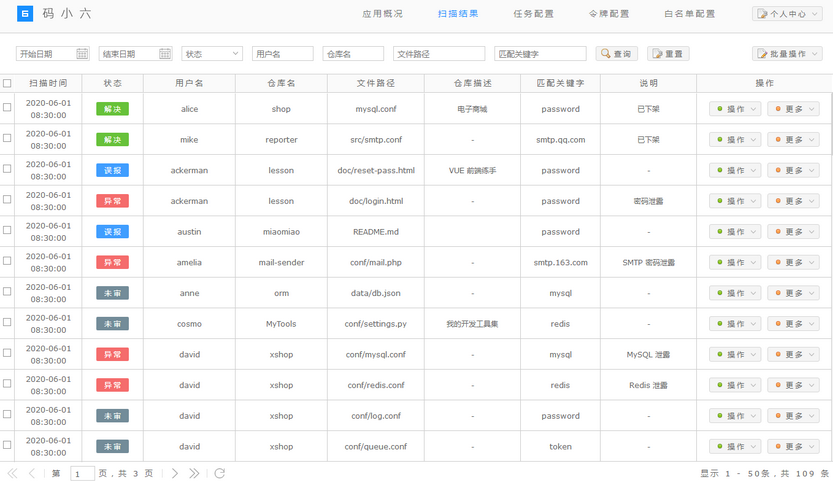The width and height of the screenshot is (833, 481).
Task: Open 更多 dropdown for cosmo row
Action: 794,324
